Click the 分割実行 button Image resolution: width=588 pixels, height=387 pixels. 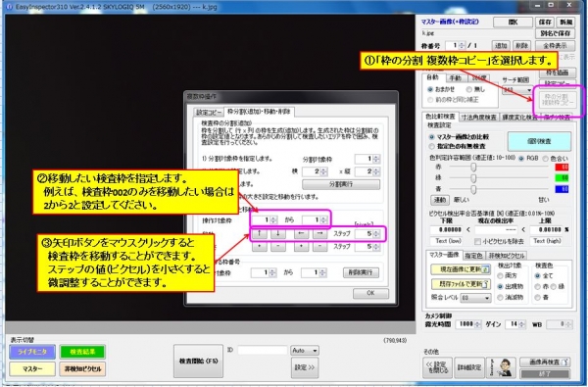tap(341, 184)
